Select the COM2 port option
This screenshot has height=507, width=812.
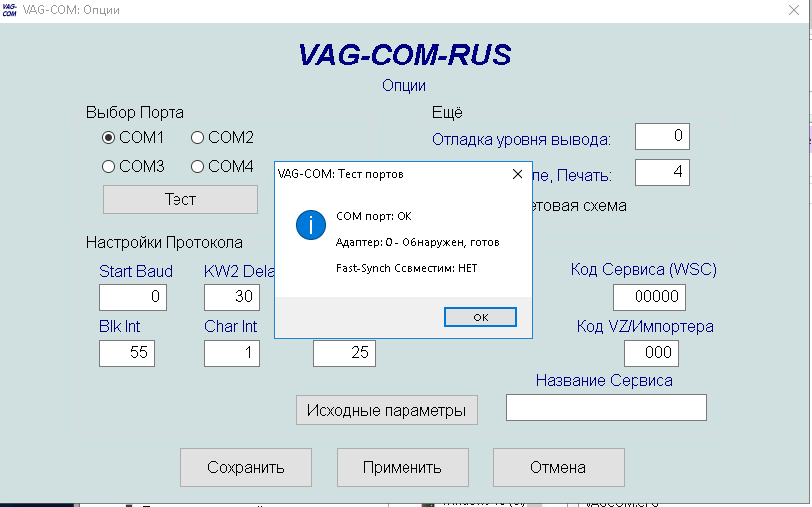(198, 137)
